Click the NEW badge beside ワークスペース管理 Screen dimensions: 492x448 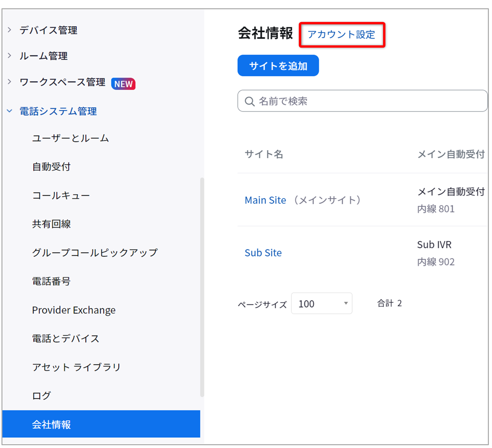tap(123, 84)
